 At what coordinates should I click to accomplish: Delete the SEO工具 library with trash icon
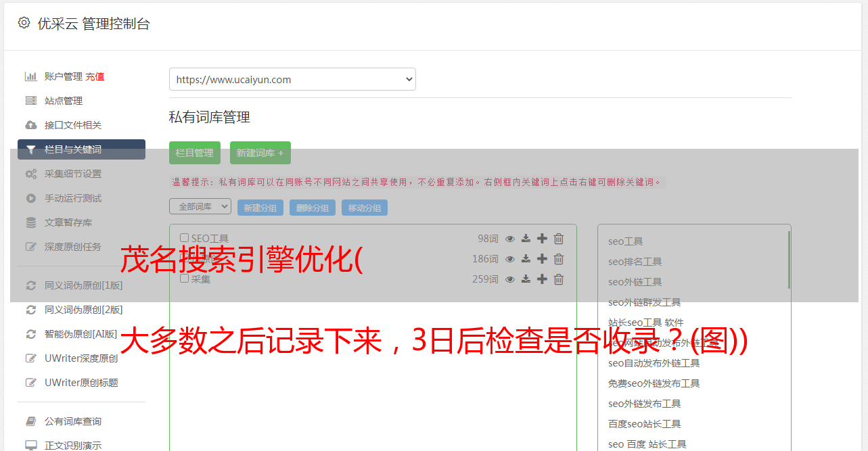point(559,239)
